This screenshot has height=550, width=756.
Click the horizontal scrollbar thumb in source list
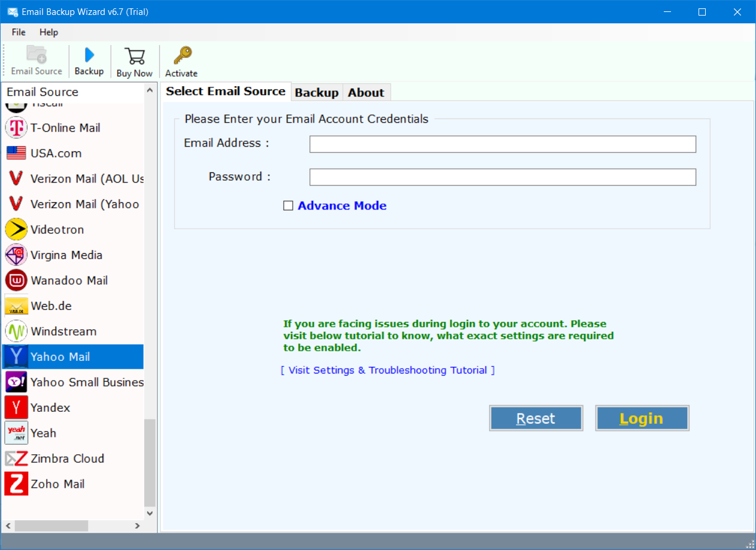51,525
